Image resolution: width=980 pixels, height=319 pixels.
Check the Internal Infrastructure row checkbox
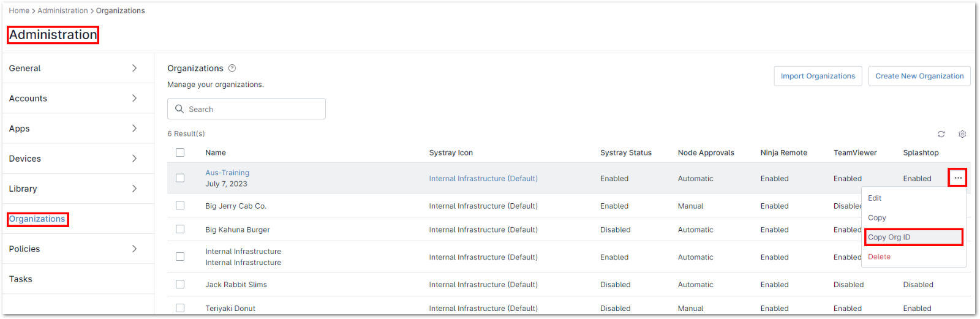[x=180, y=257]
